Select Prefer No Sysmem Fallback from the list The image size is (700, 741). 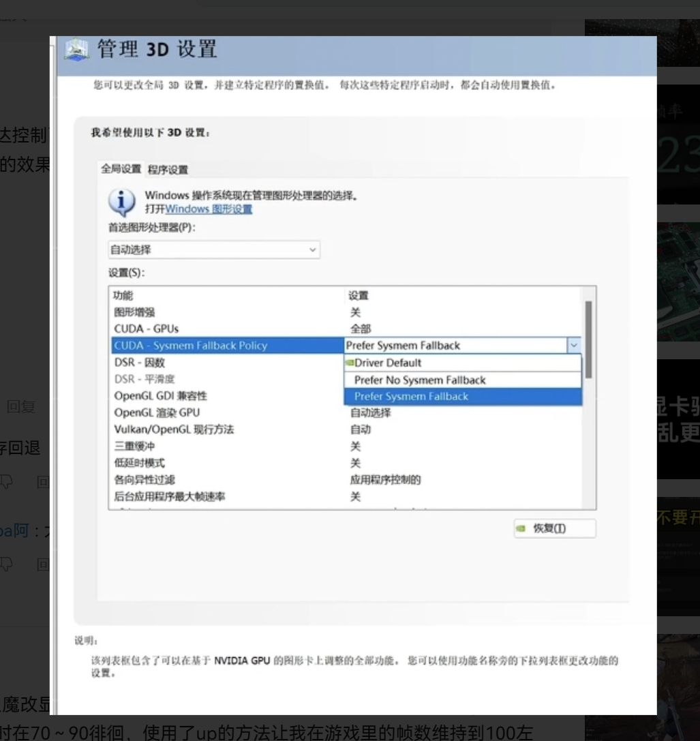tap(419, 381)
